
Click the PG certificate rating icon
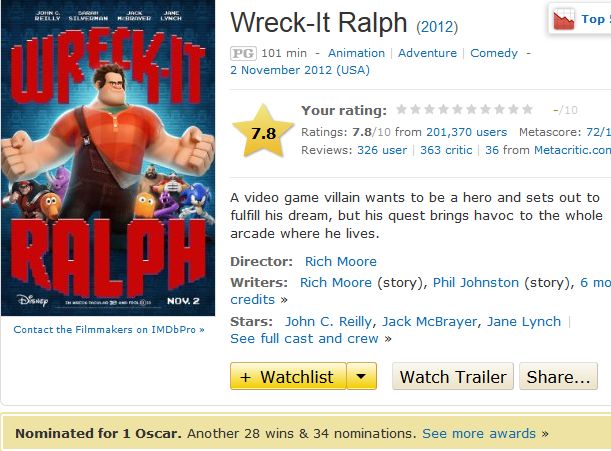point(243,53)
